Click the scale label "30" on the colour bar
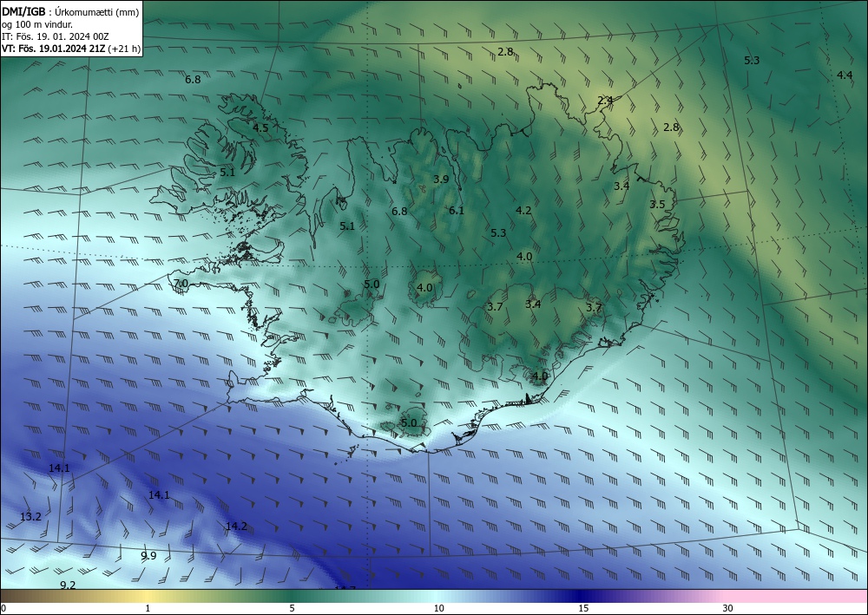The width and height of the screenshot is (868, 615). [x=728, y=608]
